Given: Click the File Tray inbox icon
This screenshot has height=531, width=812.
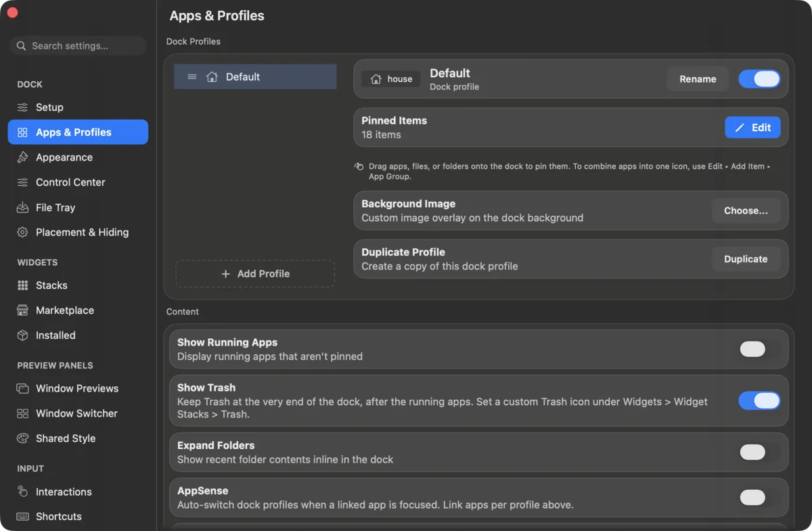Looking at the screenshot, I should click(22, 208).
